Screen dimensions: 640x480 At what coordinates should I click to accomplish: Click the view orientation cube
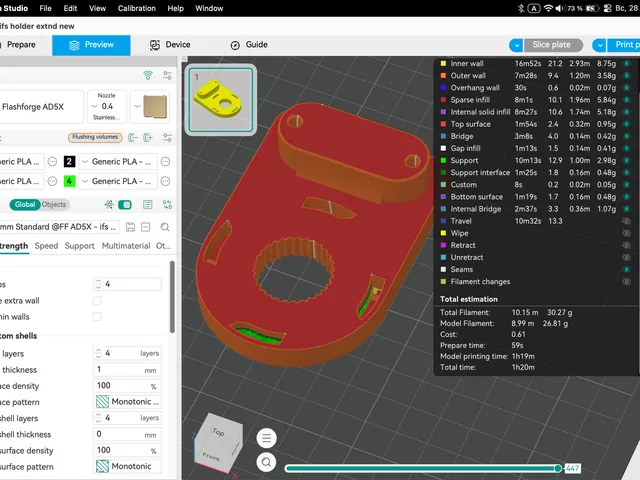pos(219,444)
